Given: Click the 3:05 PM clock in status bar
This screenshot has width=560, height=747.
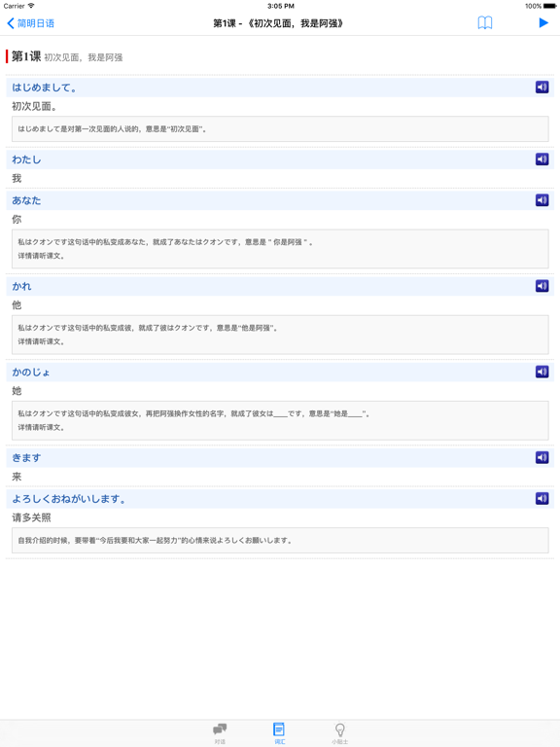Looking at the screenshot, I should pyautogui.click(x=280, y=6).
